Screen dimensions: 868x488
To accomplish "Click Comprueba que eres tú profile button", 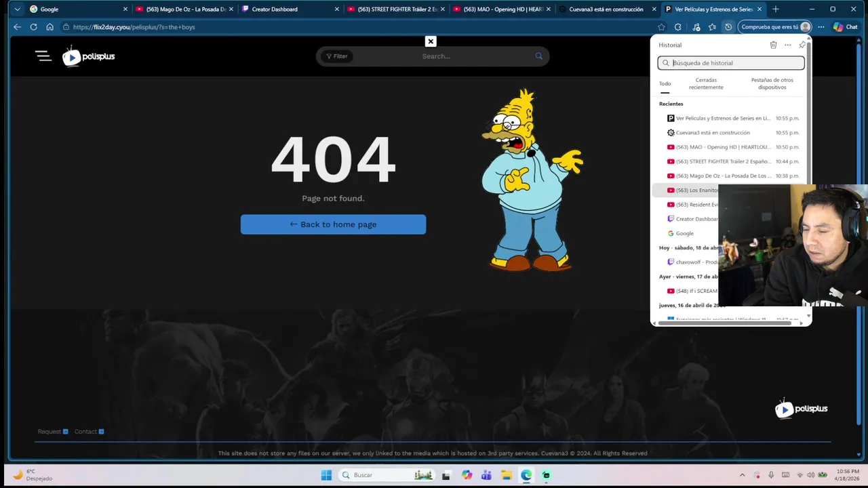I will [775, 27].
